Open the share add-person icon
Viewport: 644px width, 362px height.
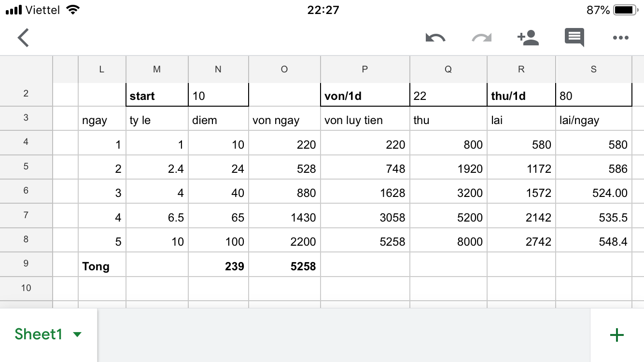tap(528, 38)
